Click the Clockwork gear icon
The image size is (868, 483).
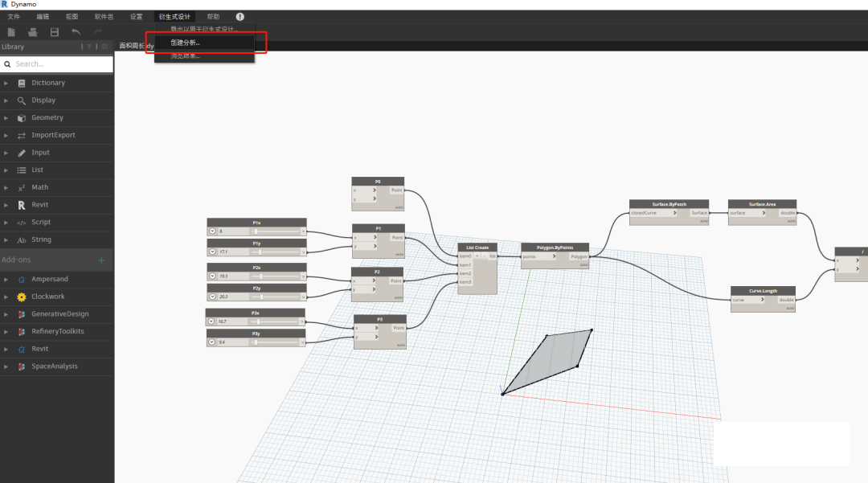click(x=22, y=297)
